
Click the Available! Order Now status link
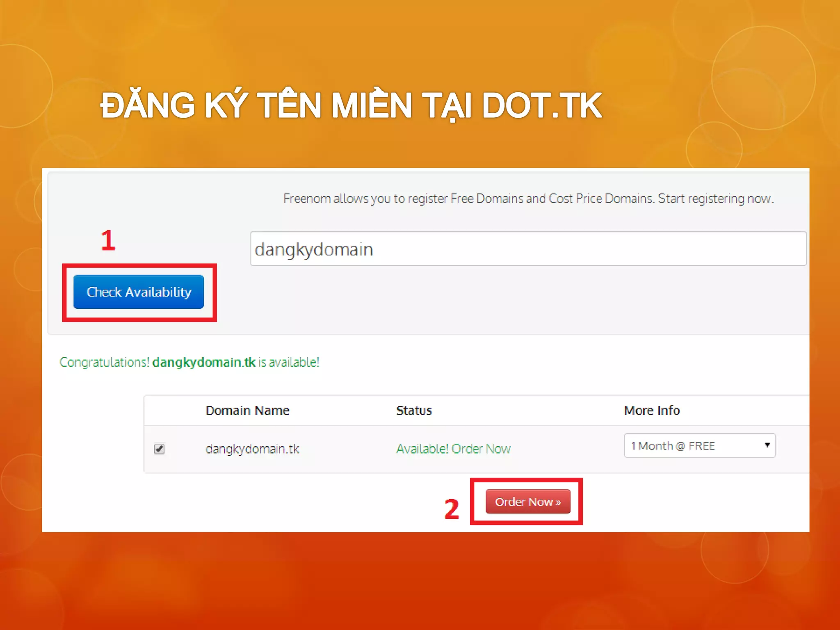(453, 449)
